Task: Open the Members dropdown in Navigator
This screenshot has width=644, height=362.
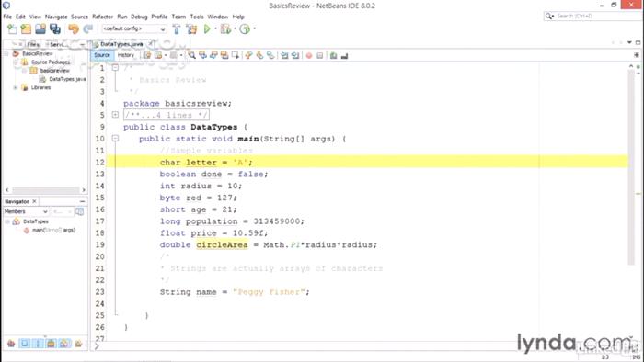Action: [27, 211]
